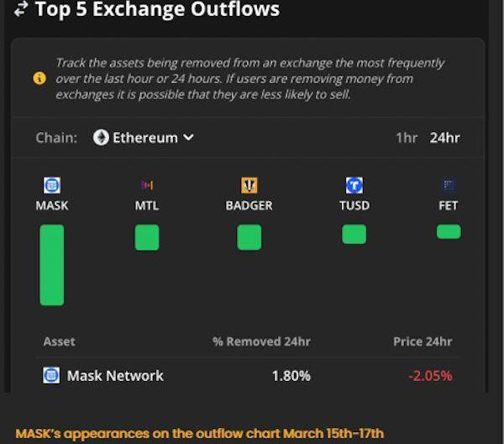Select the TUSD token icon

[354, 185]
